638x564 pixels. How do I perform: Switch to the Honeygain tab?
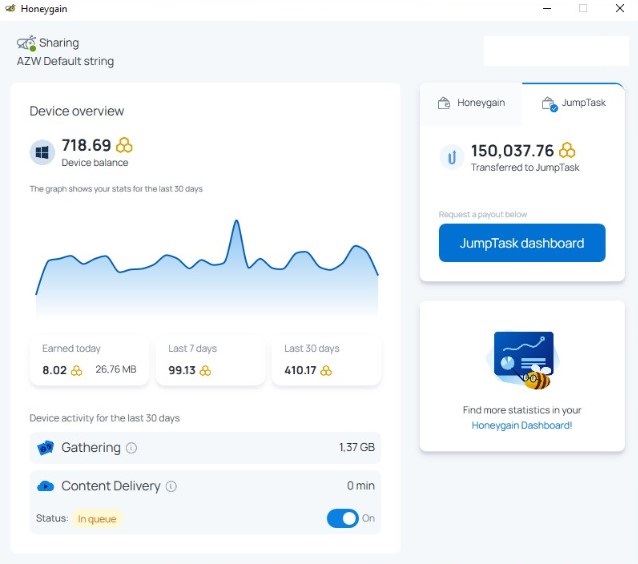[x=471, y=103]
